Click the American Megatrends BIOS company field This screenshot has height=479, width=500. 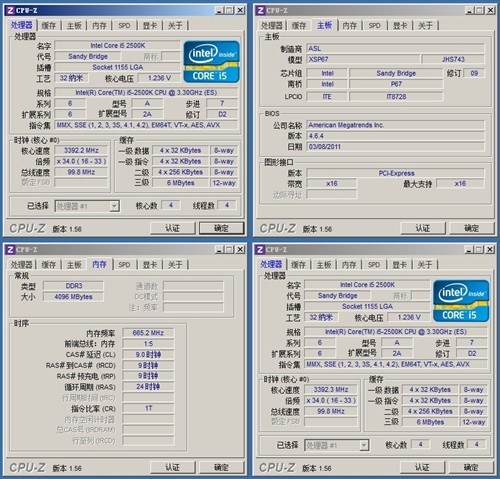[x=395, y=125]
